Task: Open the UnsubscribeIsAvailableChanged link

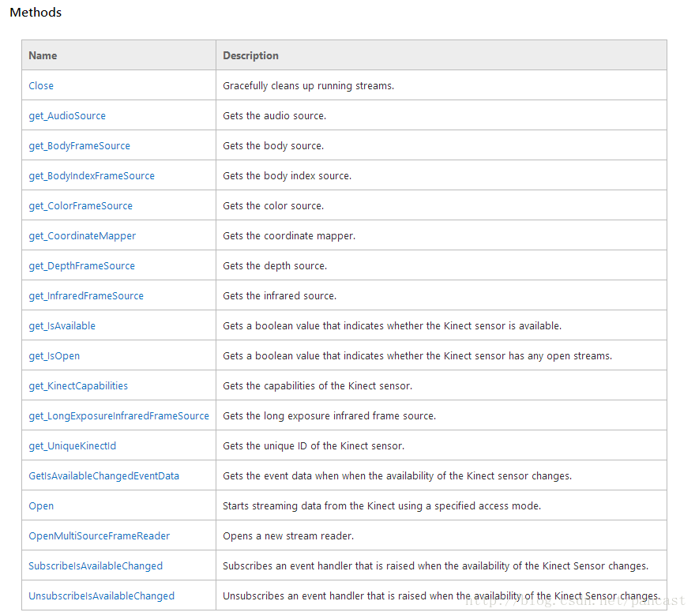Action: (102, 596)
